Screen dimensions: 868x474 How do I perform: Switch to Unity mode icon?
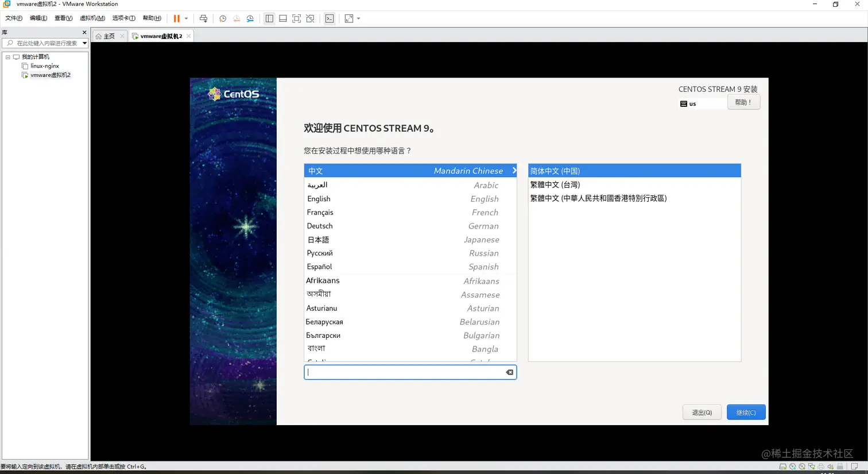311,18
